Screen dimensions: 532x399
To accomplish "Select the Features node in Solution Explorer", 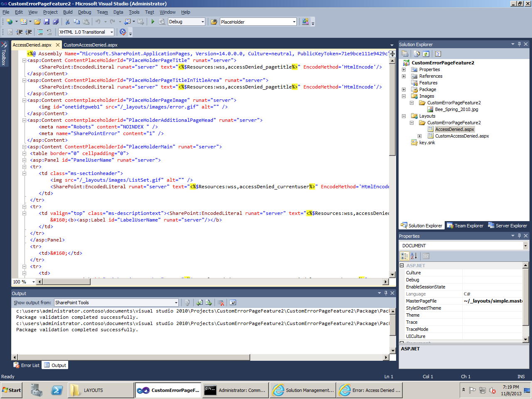I will coord(428,83).
